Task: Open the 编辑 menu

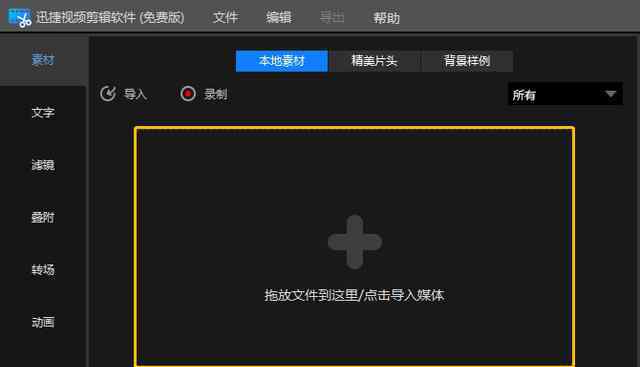Action: (x=279, y=18)
